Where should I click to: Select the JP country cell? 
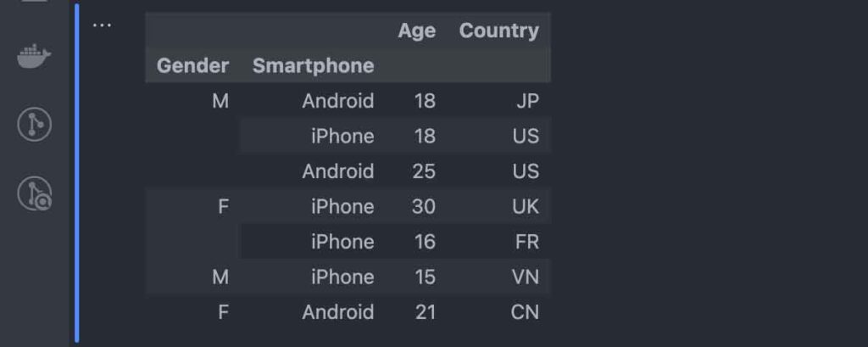[525, 101]
